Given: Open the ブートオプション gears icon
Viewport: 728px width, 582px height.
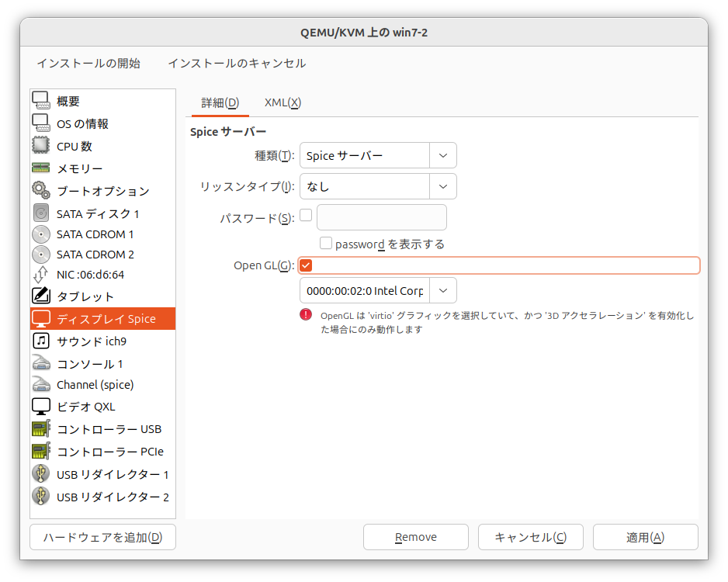Looking at the screenshot, I should tap(41, 190).
